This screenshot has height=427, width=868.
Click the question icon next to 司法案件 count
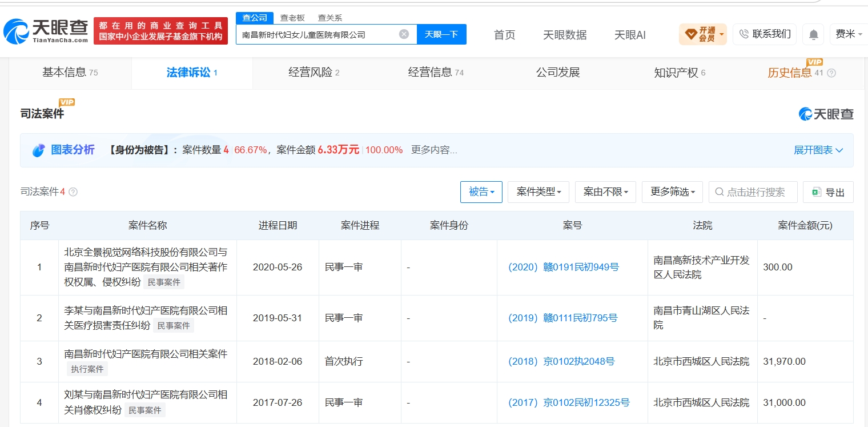click(73, 192)
